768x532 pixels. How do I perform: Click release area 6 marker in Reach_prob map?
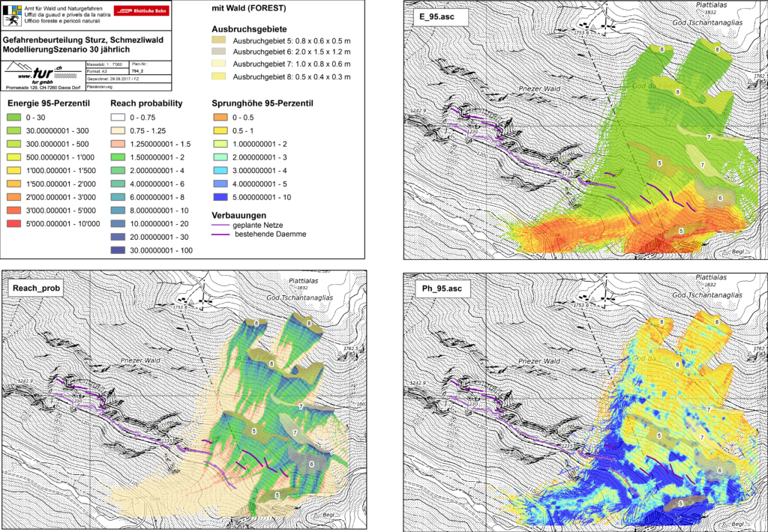[x=311, y=464]
